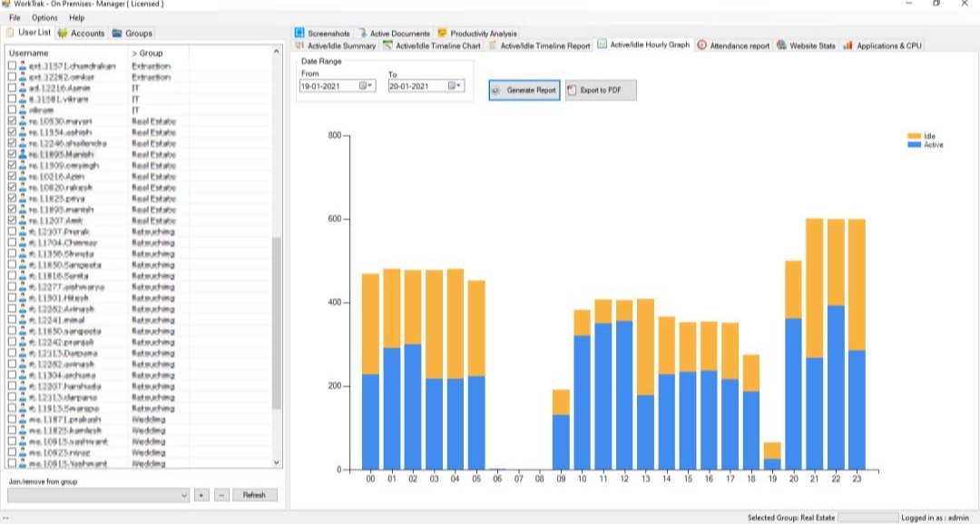Click the Active Documents tab icon

click(362, 33)
